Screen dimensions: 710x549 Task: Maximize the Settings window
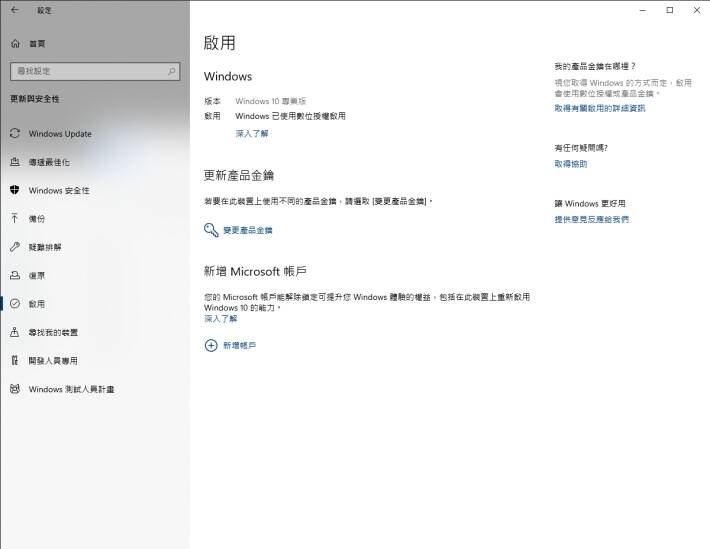coord(670,10)
